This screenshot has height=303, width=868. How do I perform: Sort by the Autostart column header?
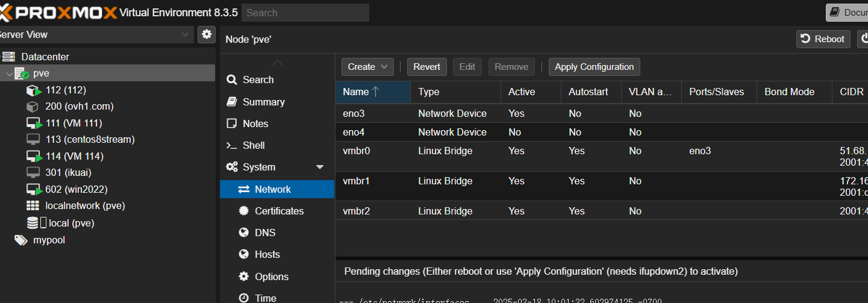[591, 92]
